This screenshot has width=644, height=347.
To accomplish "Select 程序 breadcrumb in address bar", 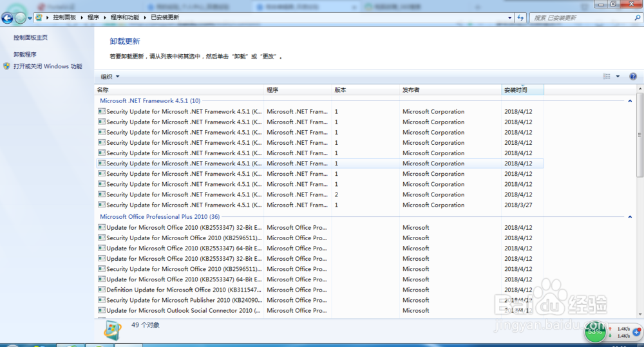I will [93, 17].
